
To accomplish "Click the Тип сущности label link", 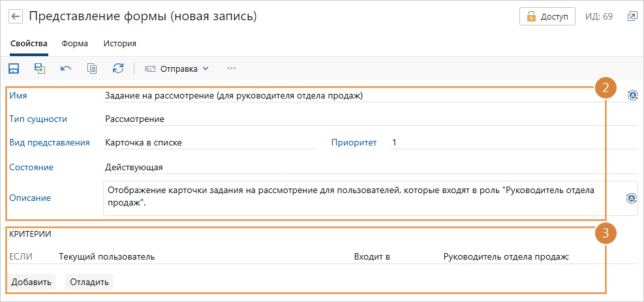I will 38,119.
